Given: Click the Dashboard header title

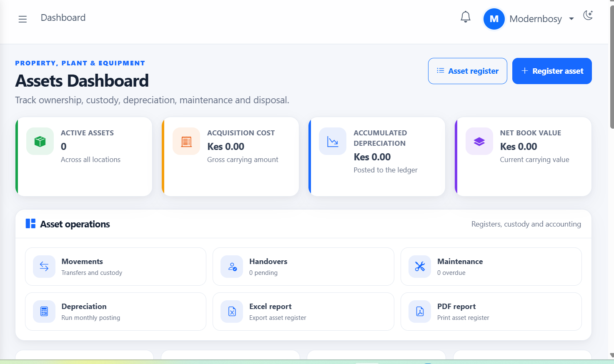Looking at the screenshot, I should coord(63,17).
